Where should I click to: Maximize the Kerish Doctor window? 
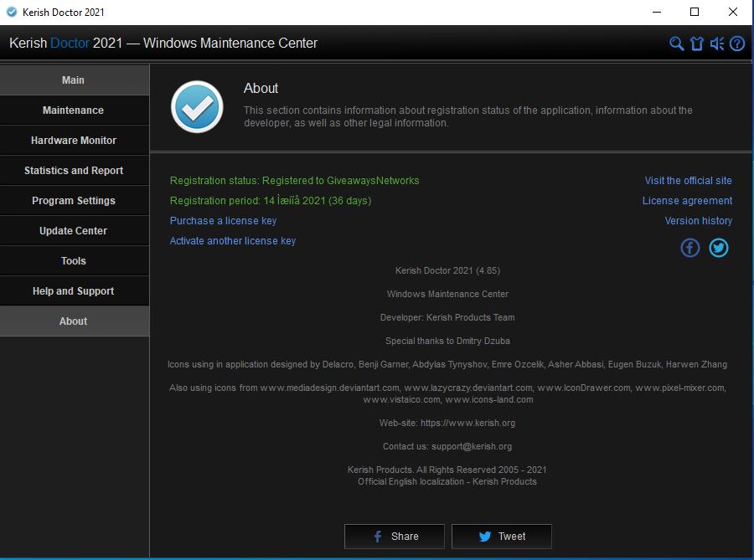point(695,12)
